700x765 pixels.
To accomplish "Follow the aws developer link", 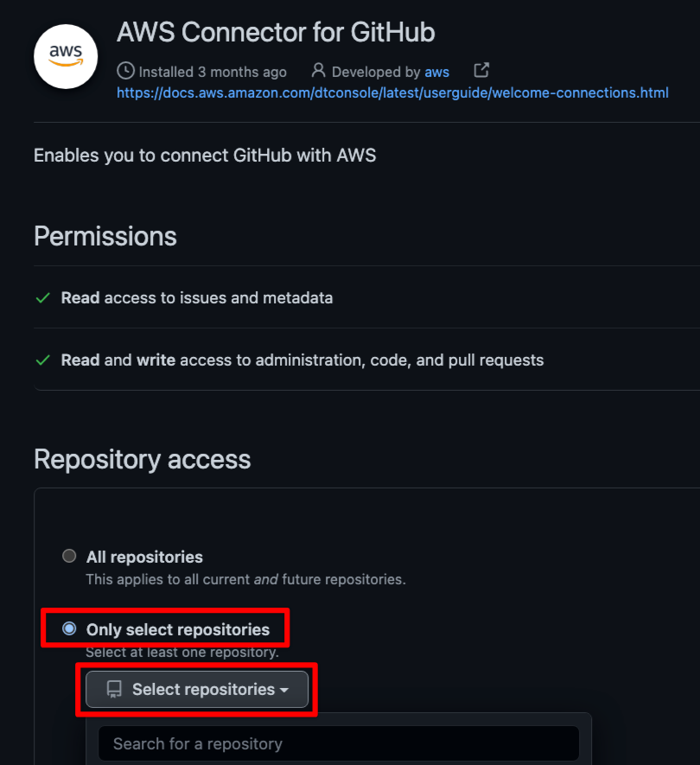I will 436,72.
